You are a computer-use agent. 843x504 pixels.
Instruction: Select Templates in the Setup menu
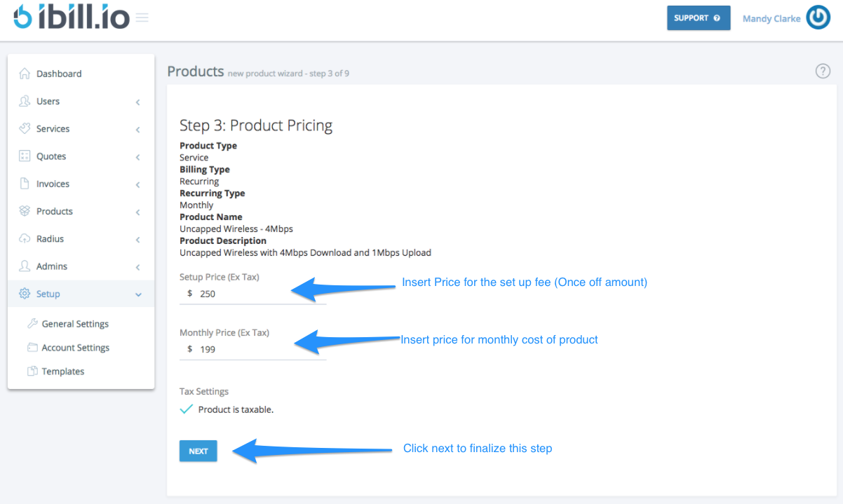pos(62,371)
